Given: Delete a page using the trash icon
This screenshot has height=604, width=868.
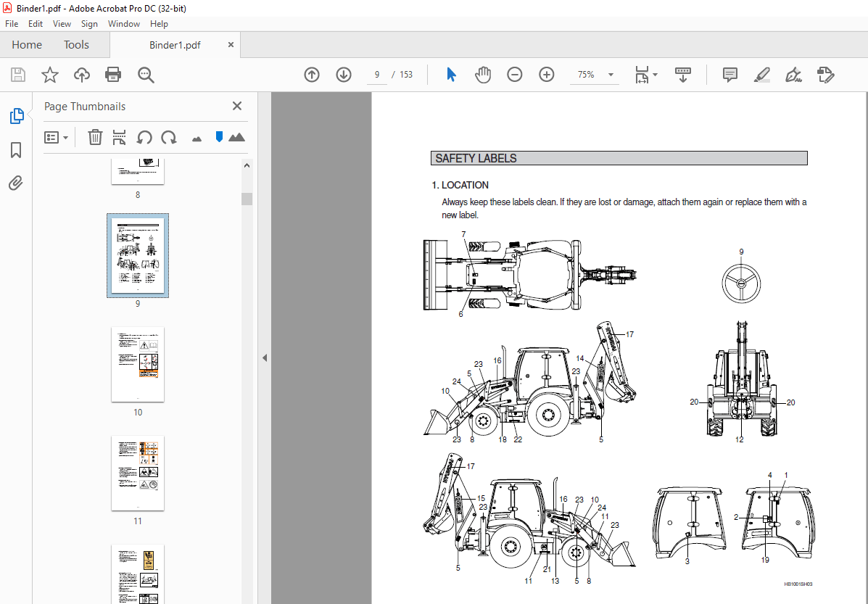Looking at the screenshot, I should coord(95,137).
